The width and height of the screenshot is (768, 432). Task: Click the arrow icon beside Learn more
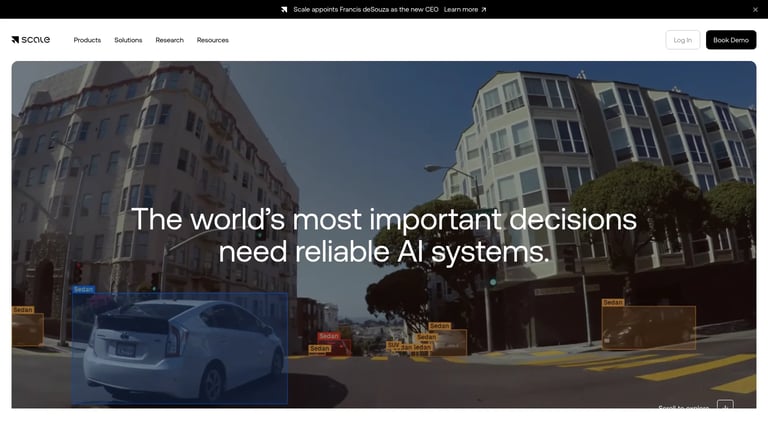[484, 9]
